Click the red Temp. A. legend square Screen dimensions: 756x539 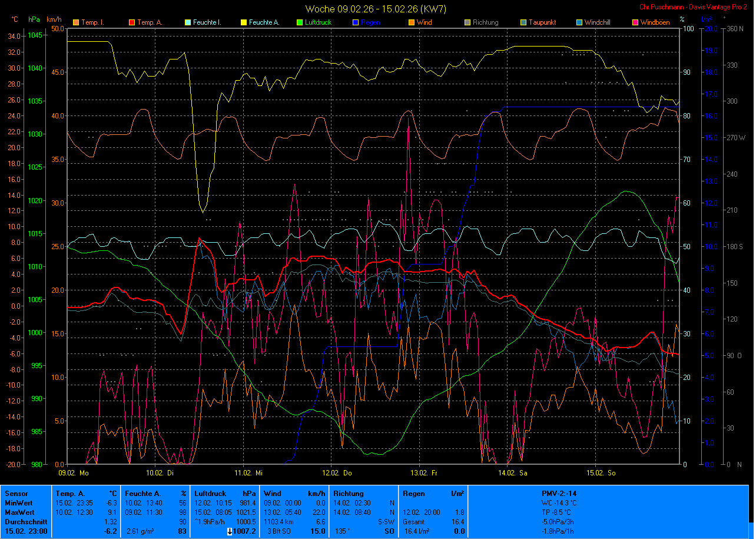point(131,22)
